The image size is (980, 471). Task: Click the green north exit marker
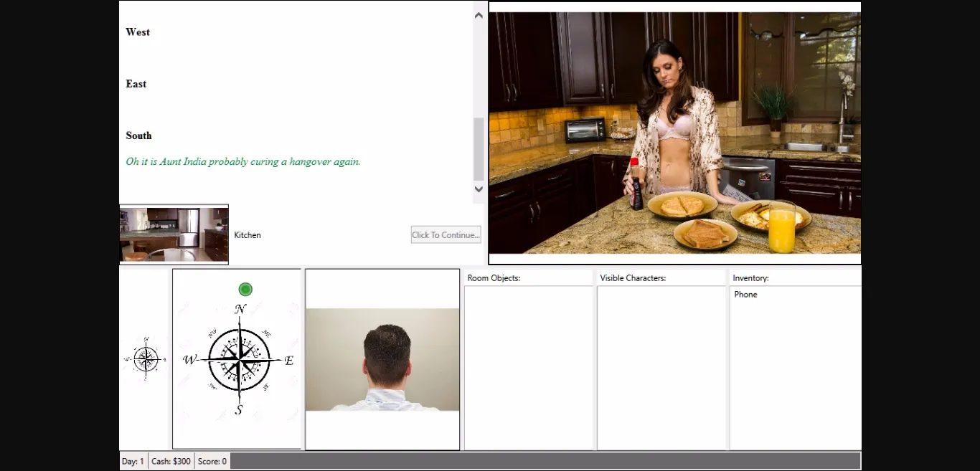[245, 290]
